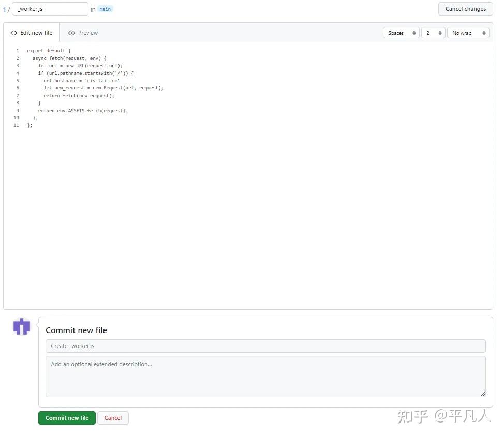Click the optional extended description textarea

pos(265,376)
